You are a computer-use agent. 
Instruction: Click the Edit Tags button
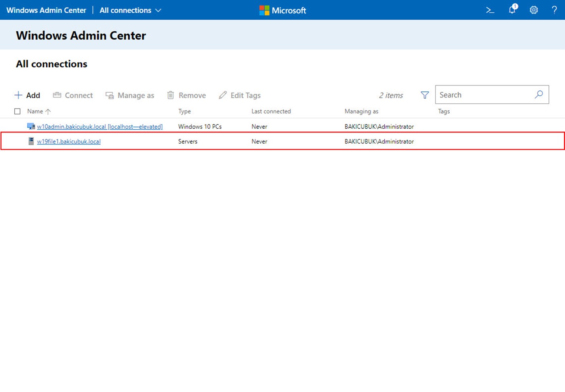(240, 95)
